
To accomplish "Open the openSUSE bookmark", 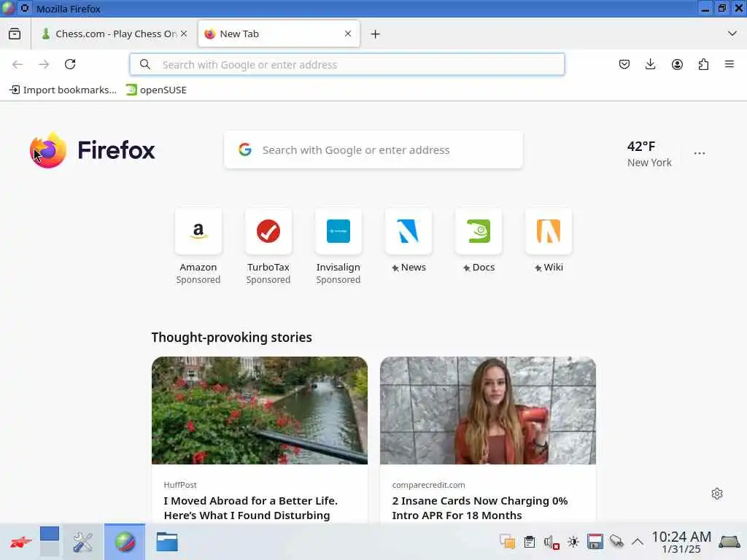I will point(156,90).
